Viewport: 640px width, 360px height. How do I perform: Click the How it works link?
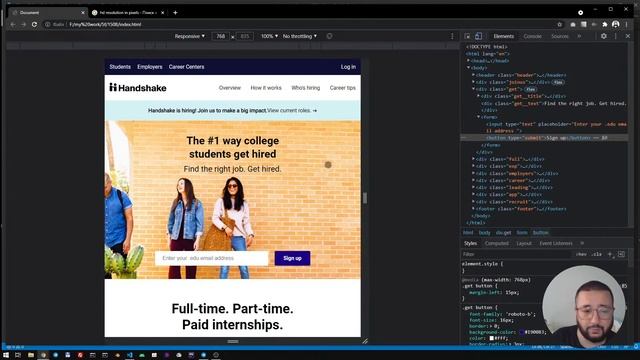point(266,88)
